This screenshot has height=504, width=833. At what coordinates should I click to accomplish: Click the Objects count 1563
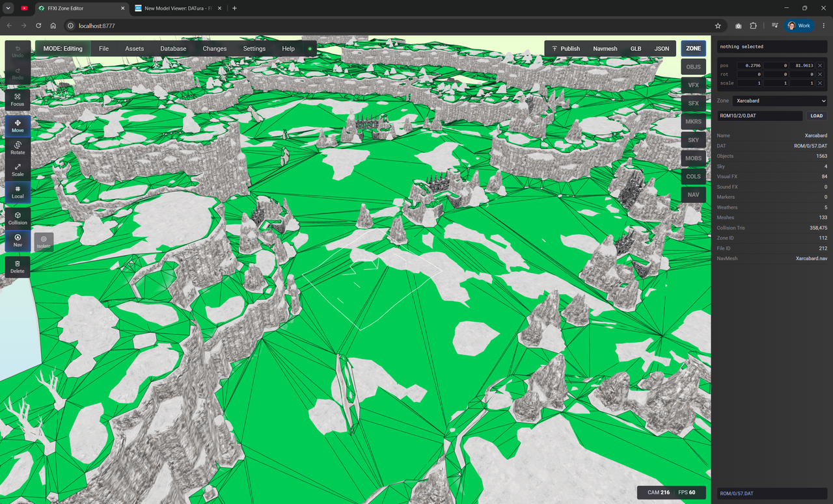822,156
